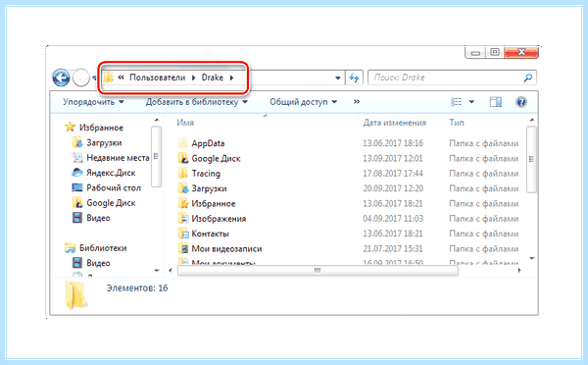Click the Контакты folder icon

pos(183,234)
